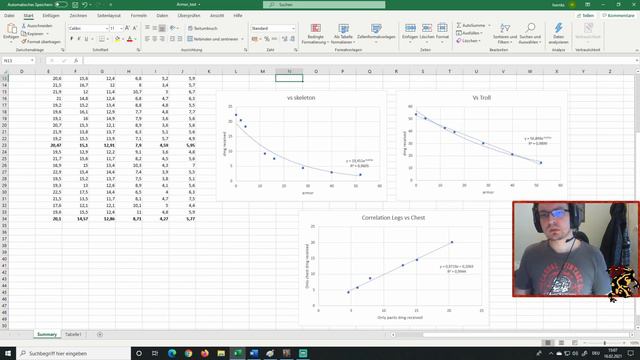Open Word from the taskbar
This screenshot has height=360, width=640.
[253, 353]
